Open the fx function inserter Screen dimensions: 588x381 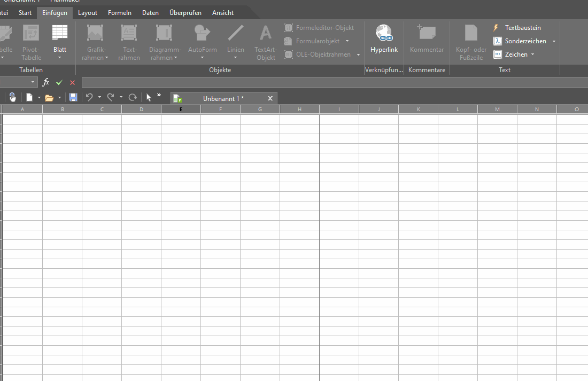tap(46, 82)
